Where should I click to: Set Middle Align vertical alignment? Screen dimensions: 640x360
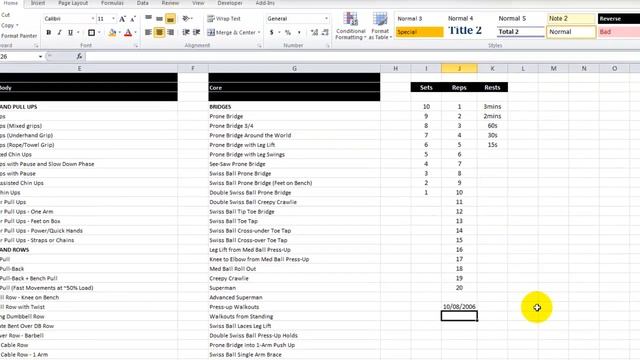tap(160, 18)
